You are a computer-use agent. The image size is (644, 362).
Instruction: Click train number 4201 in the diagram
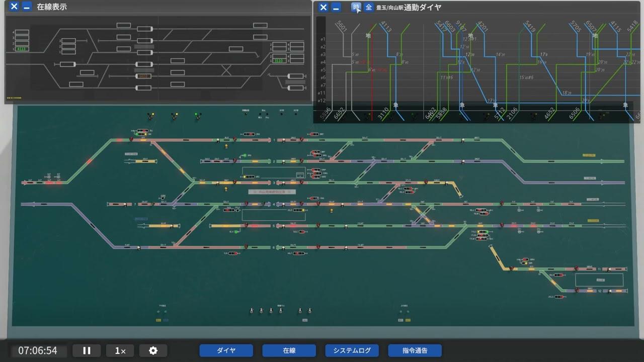tap(482, 27)
